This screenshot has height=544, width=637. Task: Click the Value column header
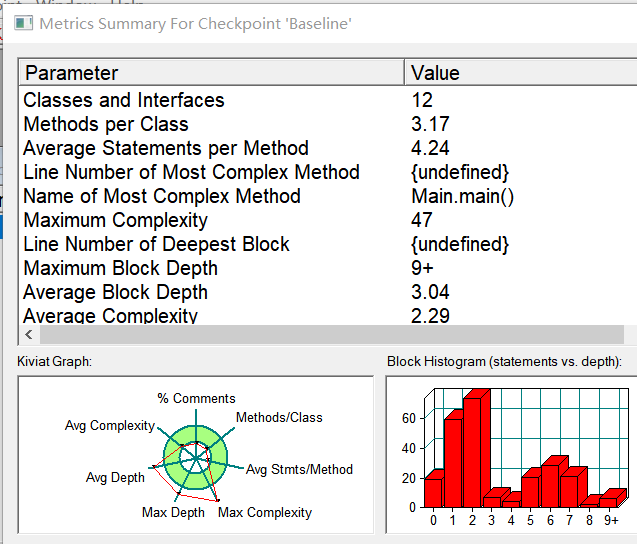[x=521, y=73]
